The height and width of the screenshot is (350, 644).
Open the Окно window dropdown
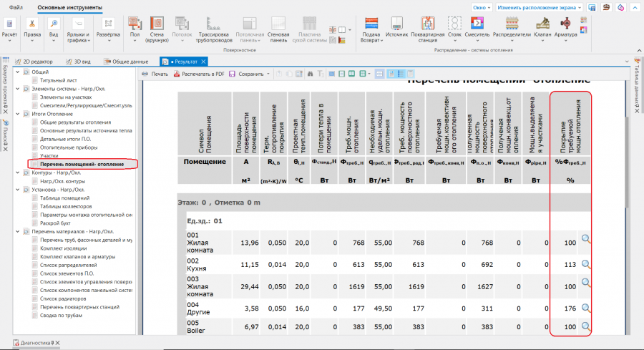click(482, 6)
